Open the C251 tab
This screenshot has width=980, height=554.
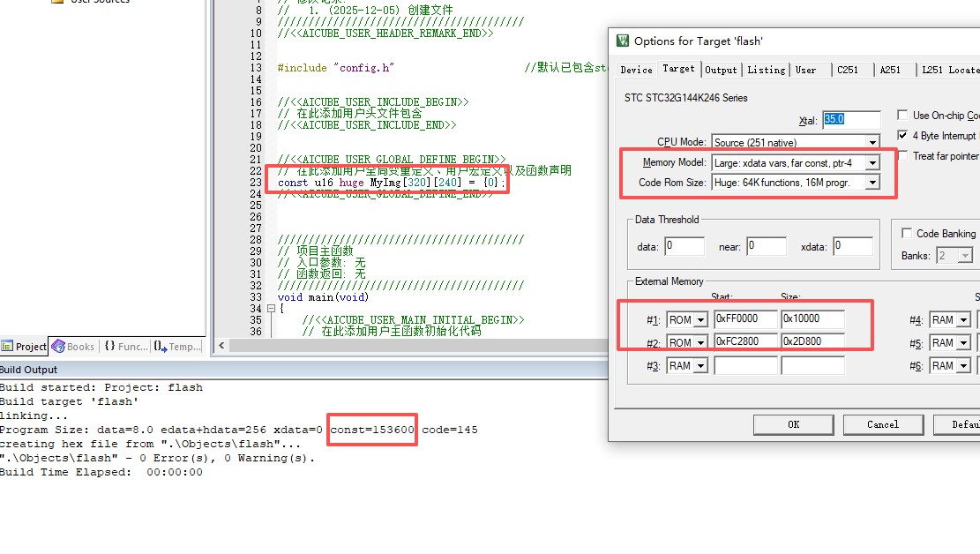(x=848, y=70)
